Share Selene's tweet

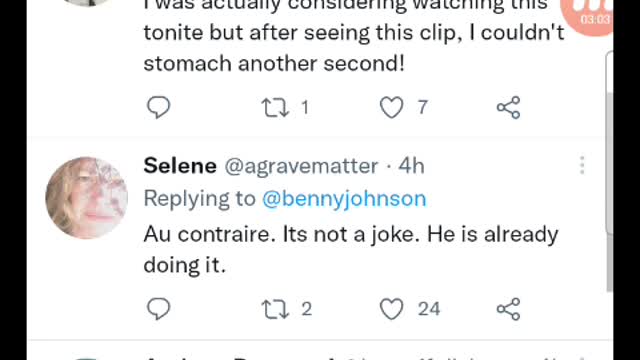click(508, 309)
